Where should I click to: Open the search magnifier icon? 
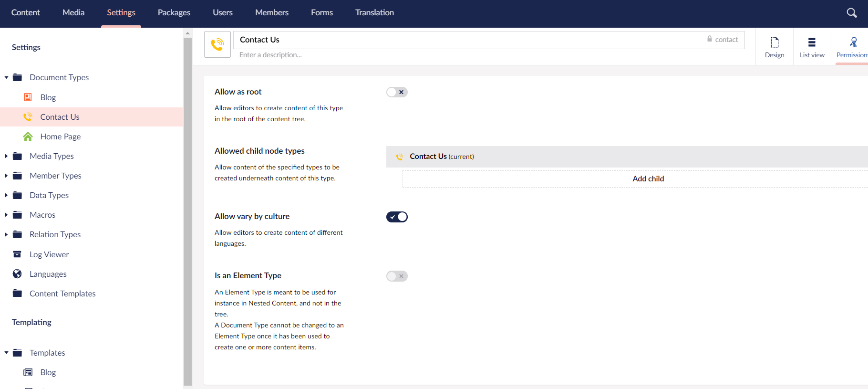tap(852, 13)
